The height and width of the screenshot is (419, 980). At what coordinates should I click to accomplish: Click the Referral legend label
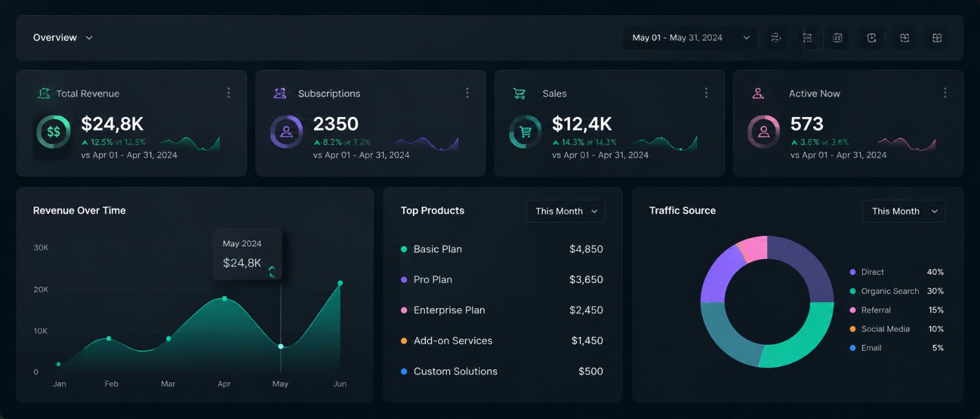pos(876,310)
